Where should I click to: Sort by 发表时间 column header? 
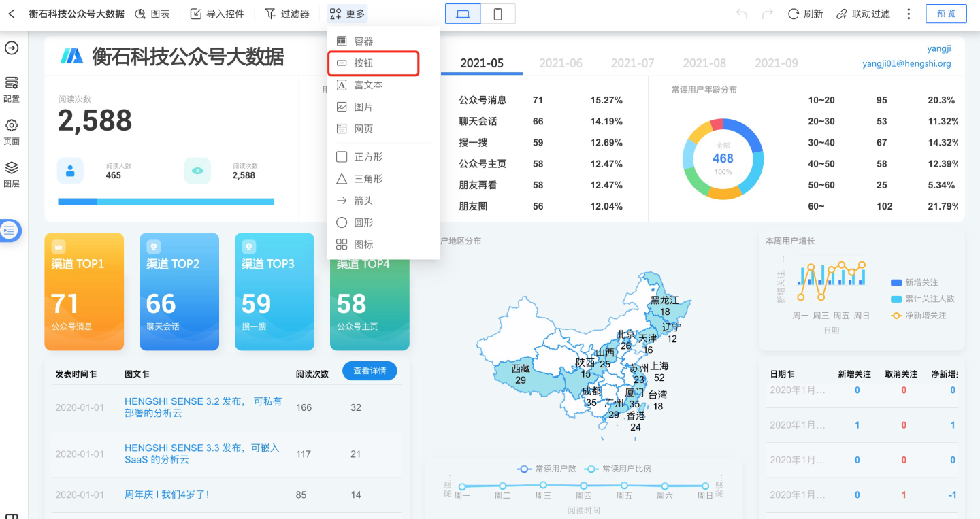click(76, 374)
